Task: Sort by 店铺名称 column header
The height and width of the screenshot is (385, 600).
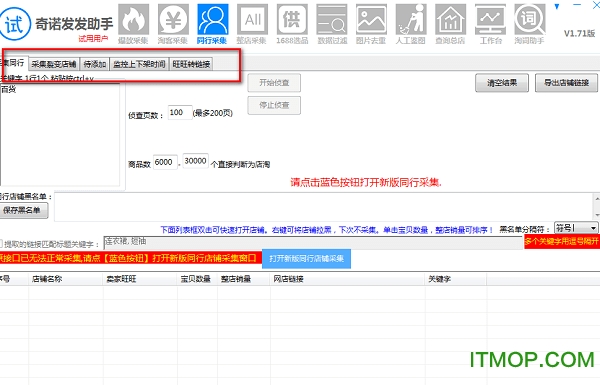Action: pos(66,279)
